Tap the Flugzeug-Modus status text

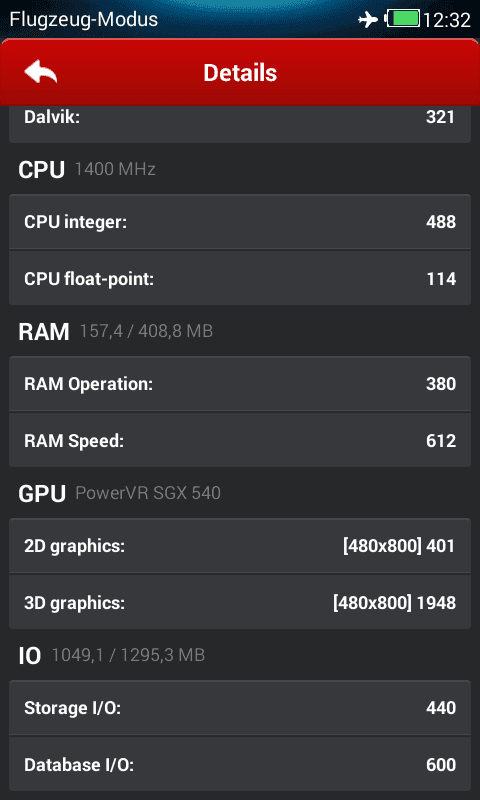84,20
